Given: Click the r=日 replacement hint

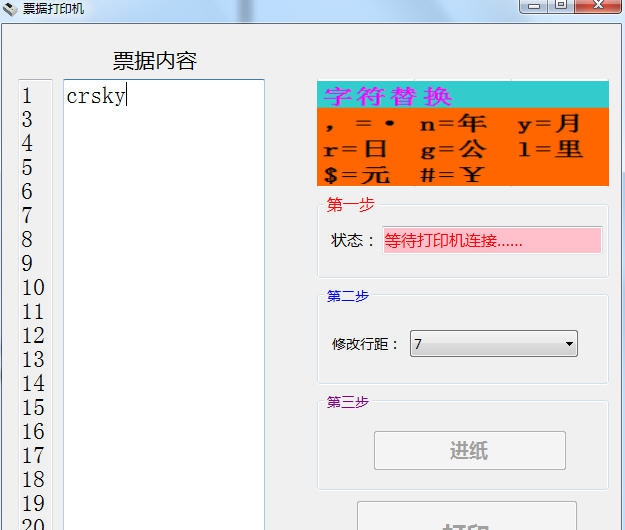Looking at the screenshot, I should click(355, 149).
